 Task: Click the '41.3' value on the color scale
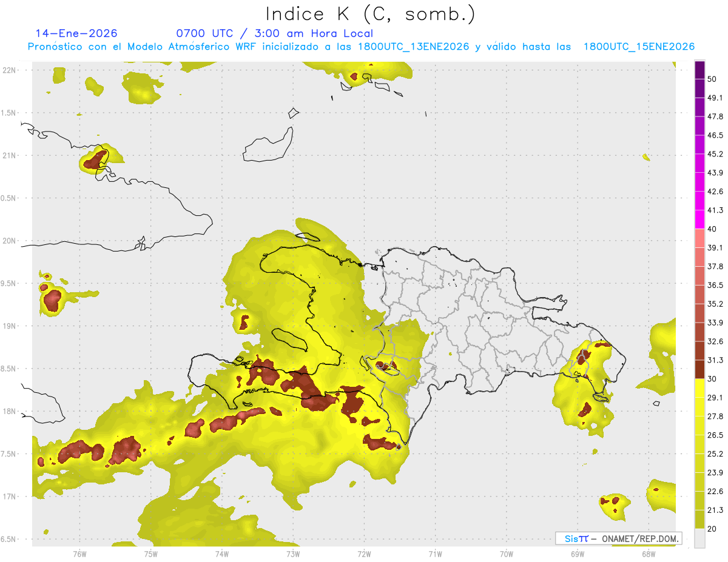pyautogui.click(x=715, y=210)
